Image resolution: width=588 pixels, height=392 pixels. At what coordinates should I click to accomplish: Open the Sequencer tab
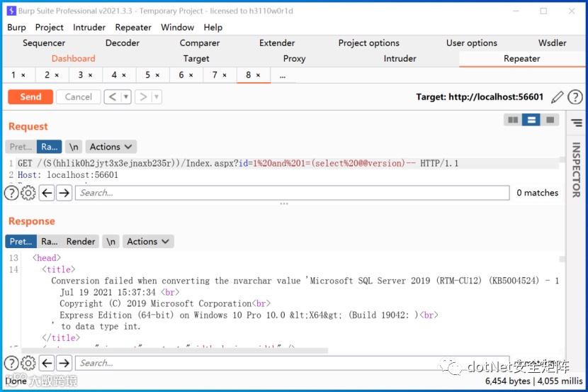click(x=44, y=43)
